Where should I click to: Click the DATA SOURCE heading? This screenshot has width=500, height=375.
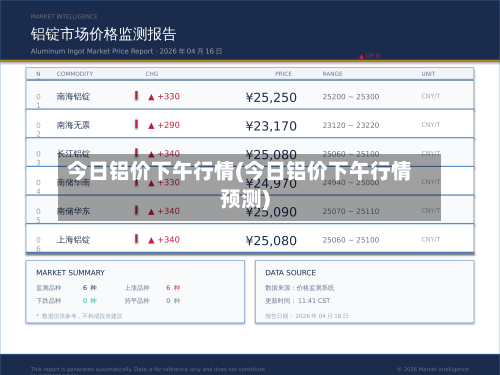point(291,273)
